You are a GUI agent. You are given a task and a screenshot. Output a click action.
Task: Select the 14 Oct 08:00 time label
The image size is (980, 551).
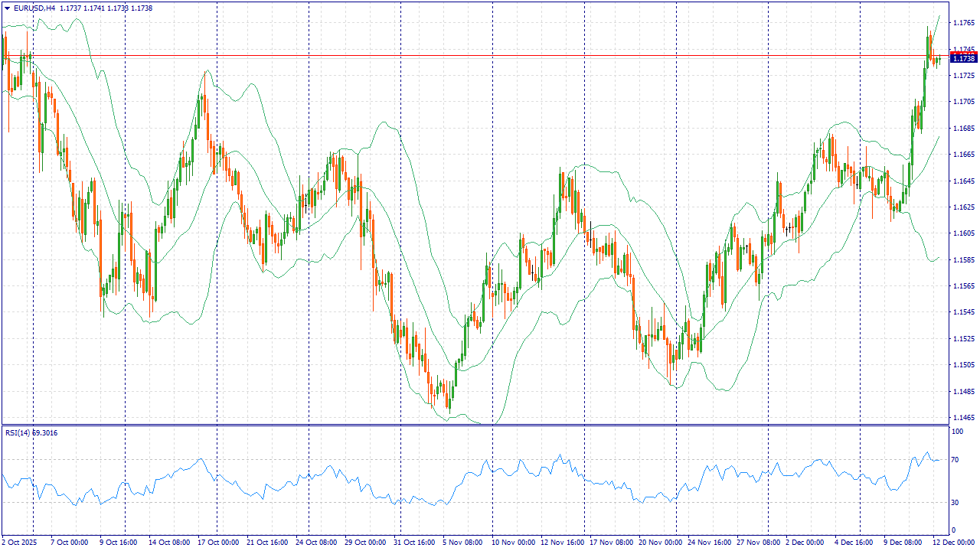pyautogui.click(x=168, y=542)
